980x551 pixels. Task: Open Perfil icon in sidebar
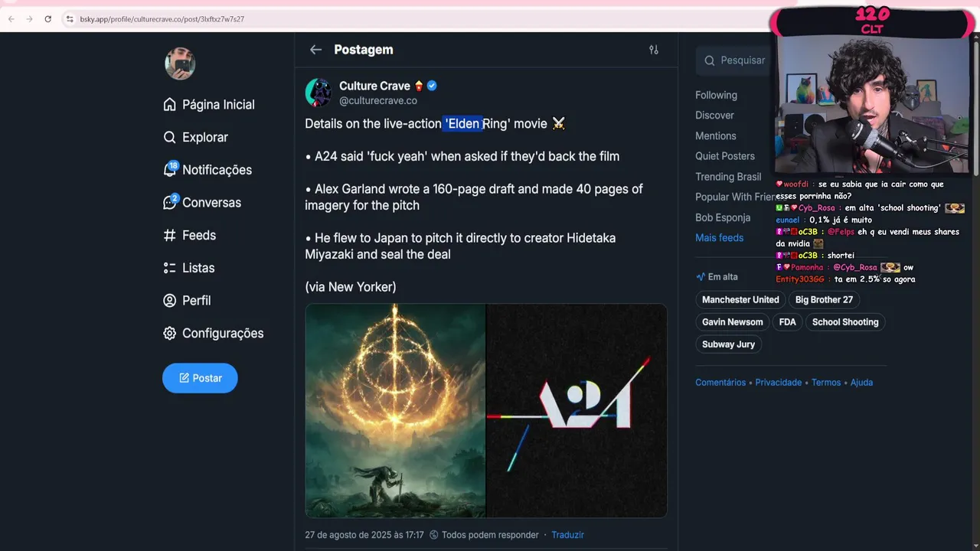coord(170,301)
